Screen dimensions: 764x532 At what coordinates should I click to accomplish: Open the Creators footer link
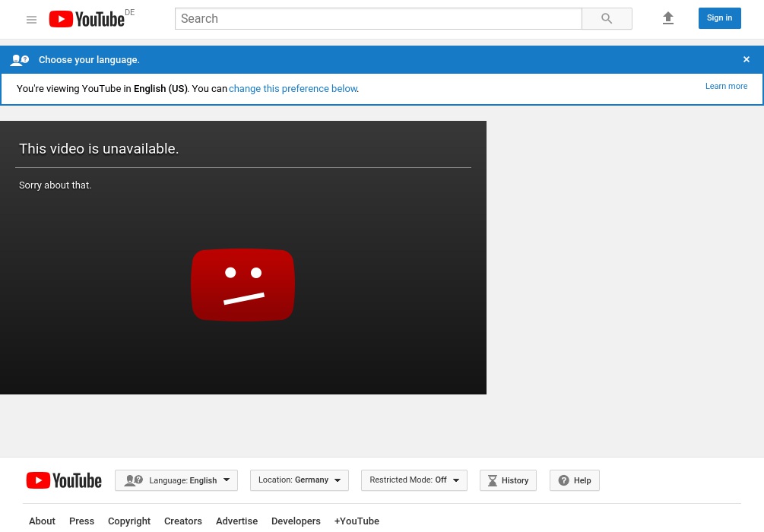pos(183,521)
